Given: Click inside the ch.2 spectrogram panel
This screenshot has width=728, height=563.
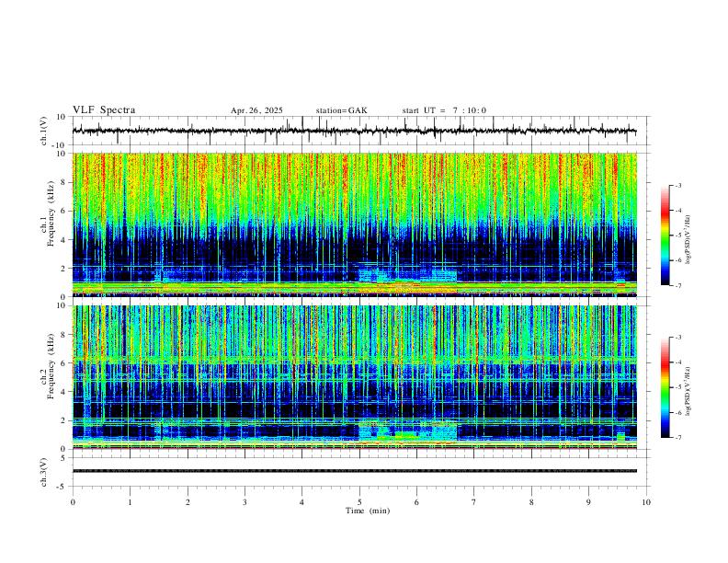Looking at the screenshot, I should (x=354, y=377).
